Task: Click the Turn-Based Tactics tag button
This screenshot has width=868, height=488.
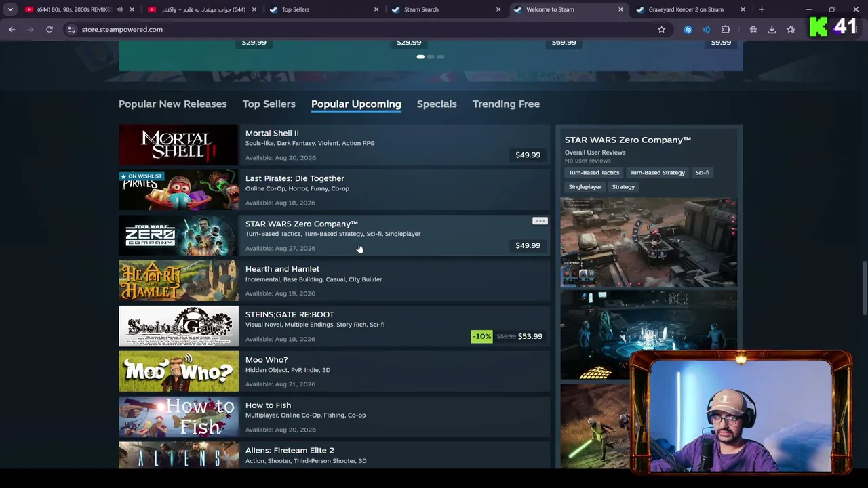Action: pyautogui.click(x=594, y=173)
